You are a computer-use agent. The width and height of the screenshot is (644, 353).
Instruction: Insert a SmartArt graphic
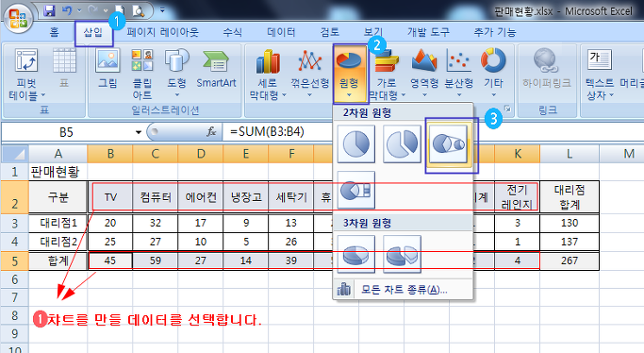(x=216, y=68)
